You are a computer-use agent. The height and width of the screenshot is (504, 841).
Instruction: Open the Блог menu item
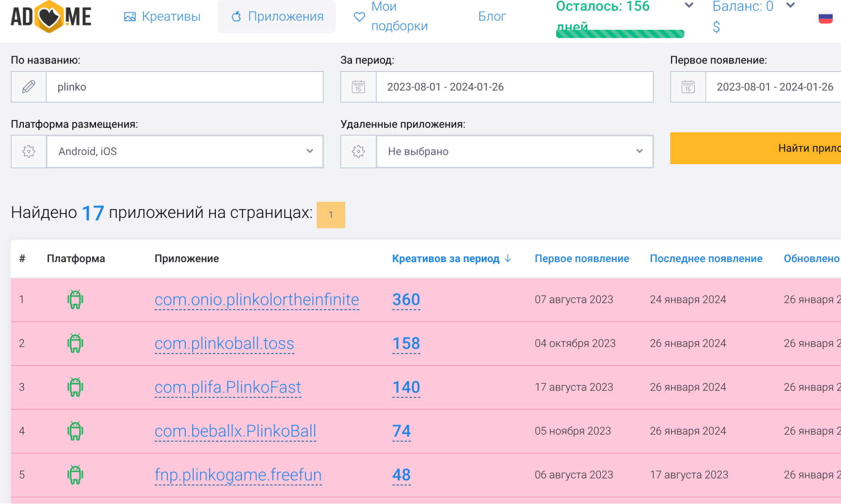[492, 16]
